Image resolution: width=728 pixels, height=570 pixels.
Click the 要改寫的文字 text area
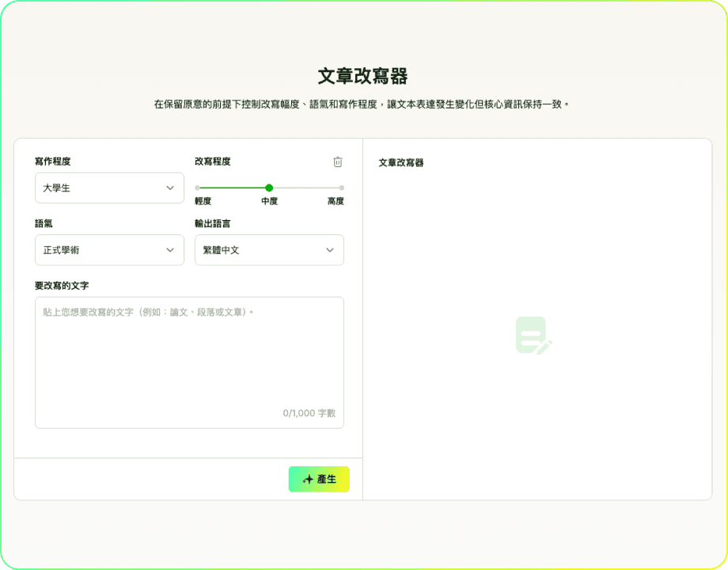pyautogui.click(x=189, y=363)
